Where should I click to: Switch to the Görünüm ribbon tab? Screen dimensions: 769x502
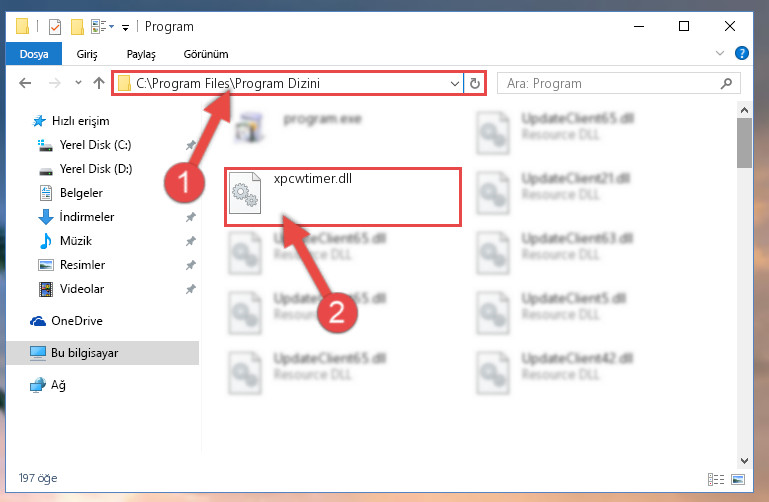click(206, 54)
